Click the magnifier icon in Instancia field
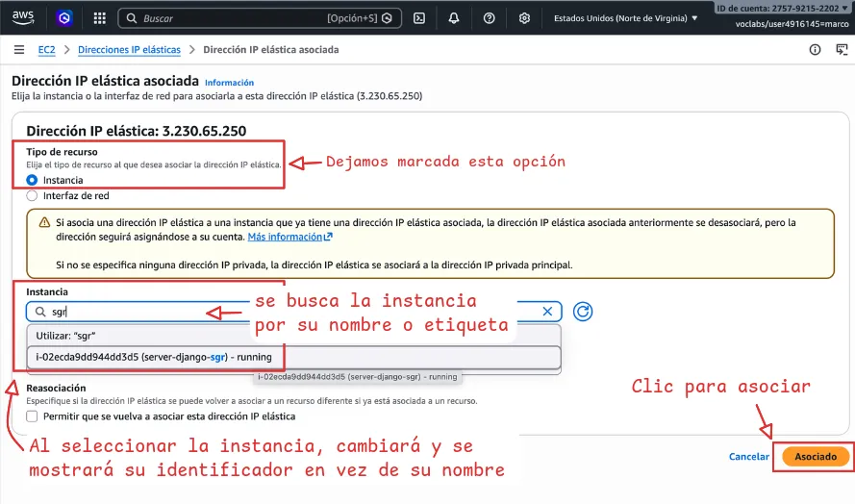Screen dimensions: 855x504 [x=40, y=312]
